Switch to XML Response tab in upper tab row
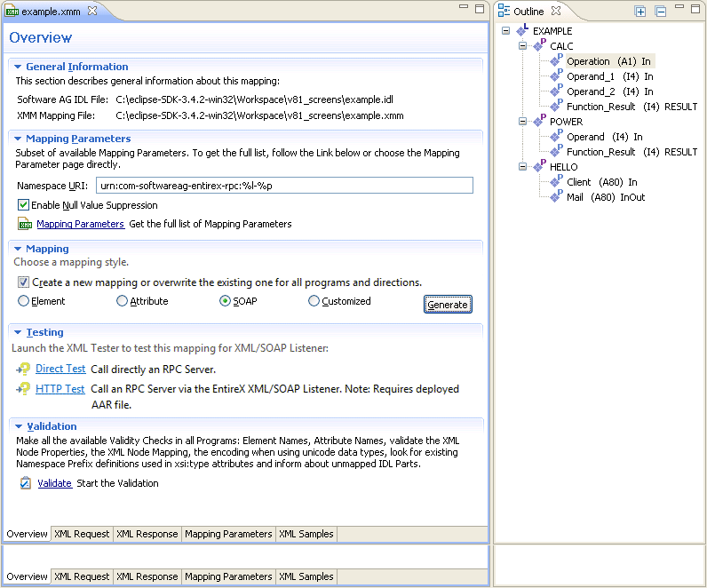 (147, 534)
